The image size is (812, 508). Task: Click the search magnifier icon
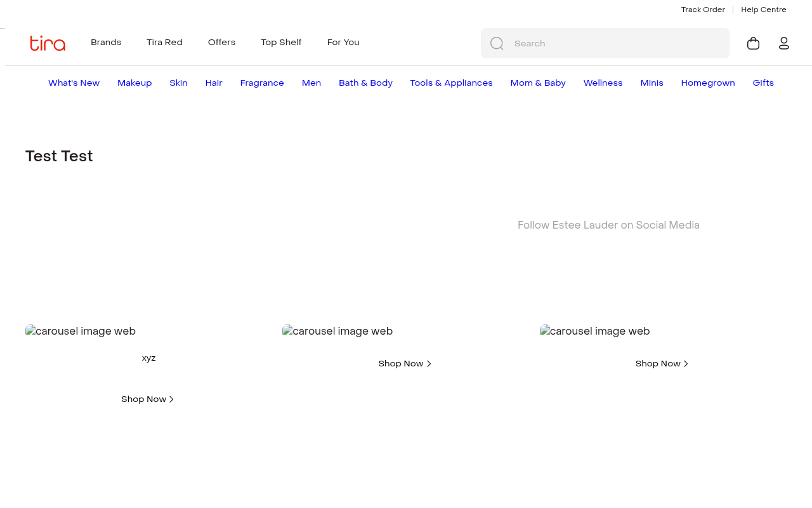tap(497, 43)
